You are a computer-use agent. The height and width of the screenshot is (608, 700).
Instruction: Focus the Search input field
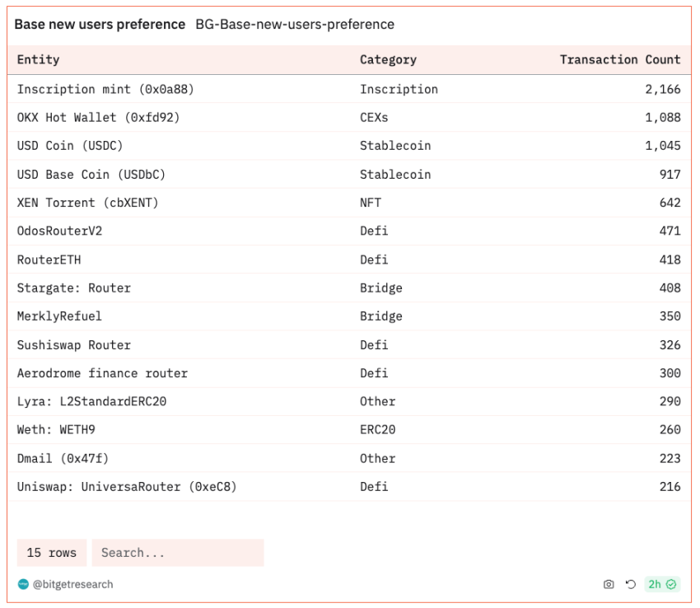177,553
